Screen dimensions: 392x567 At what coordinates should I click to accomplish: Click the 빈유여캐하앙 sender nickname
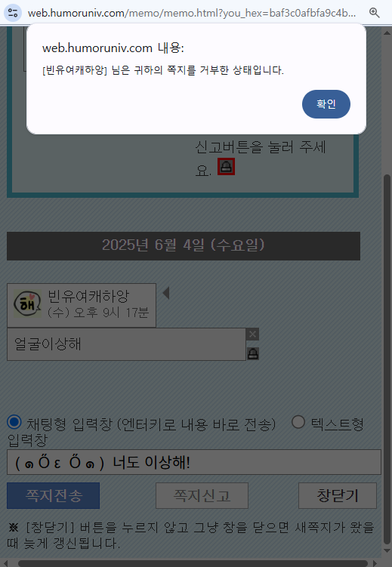[88, 296]
